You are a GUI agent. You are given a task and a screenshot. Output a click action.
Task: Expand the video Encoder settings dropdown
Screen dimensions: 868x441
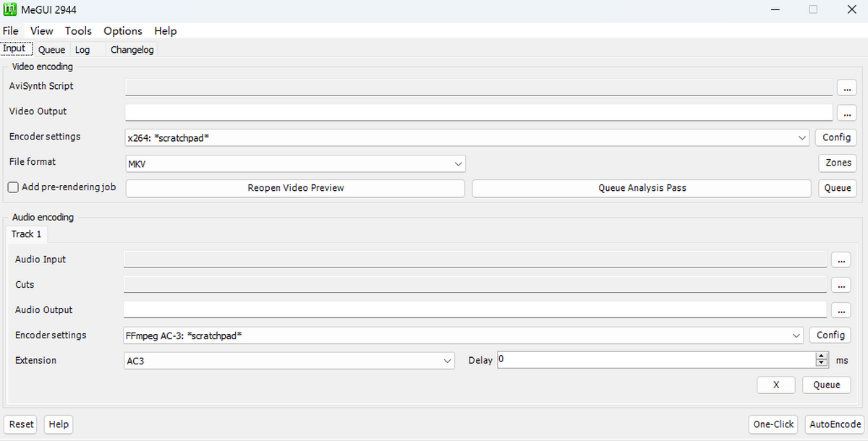pos(802,137)
